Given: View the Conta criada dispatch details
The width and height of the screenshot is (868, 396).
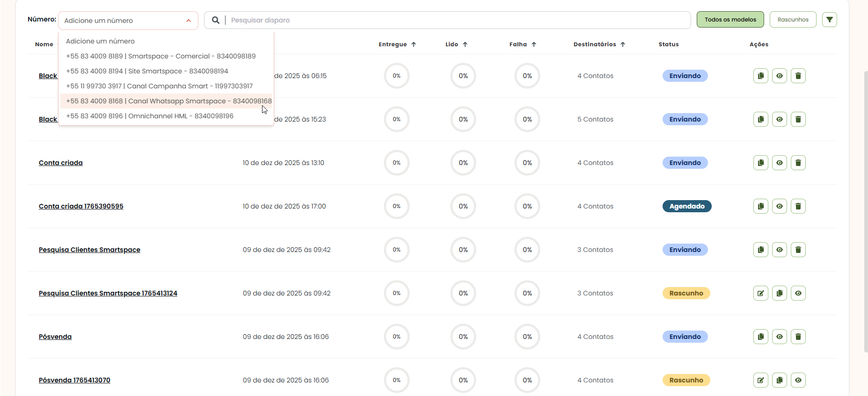Looking at the screenshot, I should coord(779,163).
